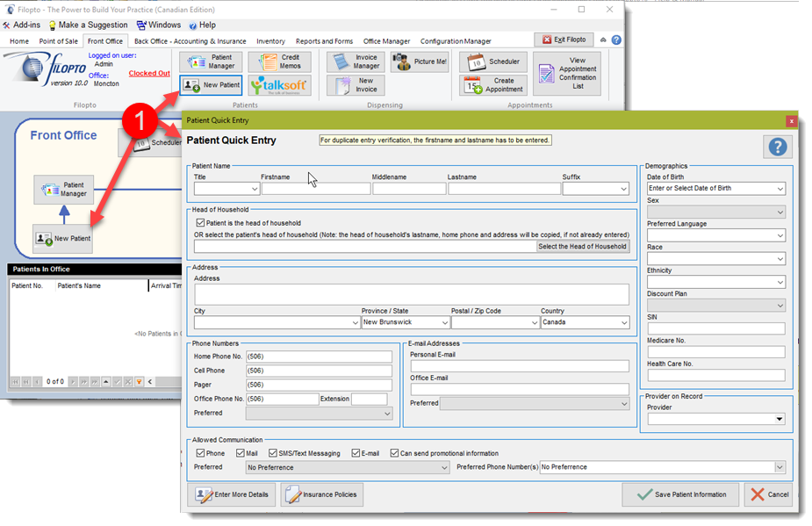Screen dimensions: 812x526
Task: Expand the City dropdown
Action: click(x=355, y=322)
